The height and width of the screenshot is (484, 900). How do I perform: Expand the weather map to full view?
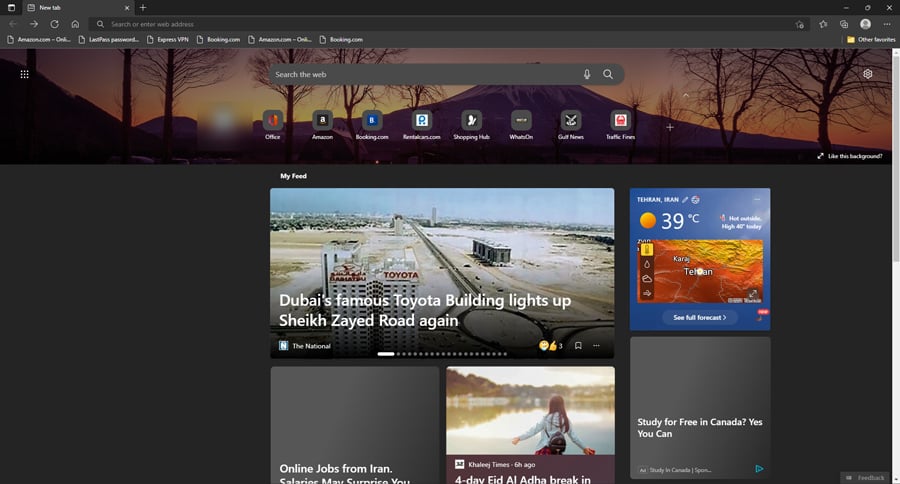coord(752,294)
